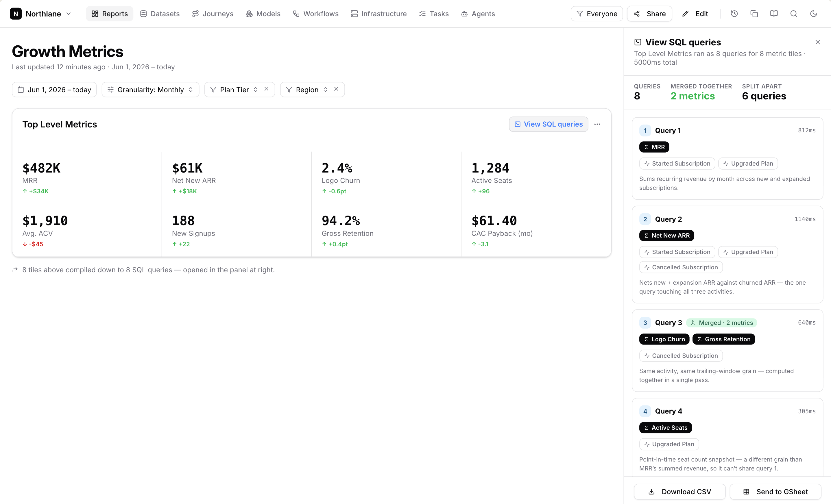
Task: Click the Active Seats metric chip
Action: pos(666,428)
